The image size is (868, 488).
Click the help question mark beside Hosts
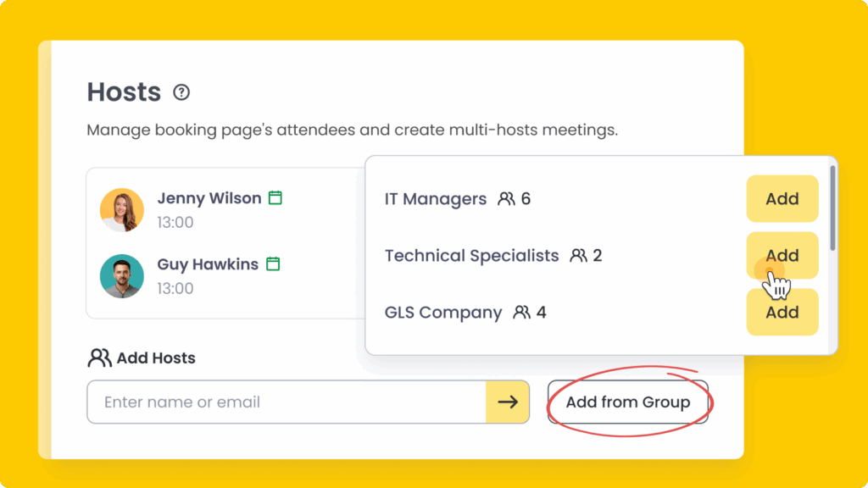[x=181, y=92]
